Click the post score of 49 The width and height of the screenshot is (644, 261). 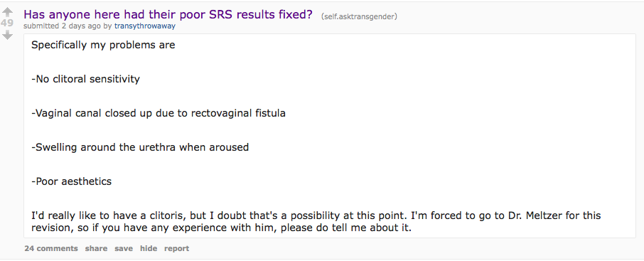7,23
